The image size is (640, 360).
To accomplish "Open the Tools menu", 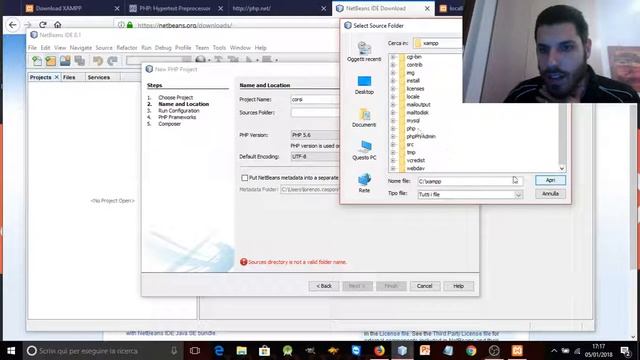I will 219,48.
